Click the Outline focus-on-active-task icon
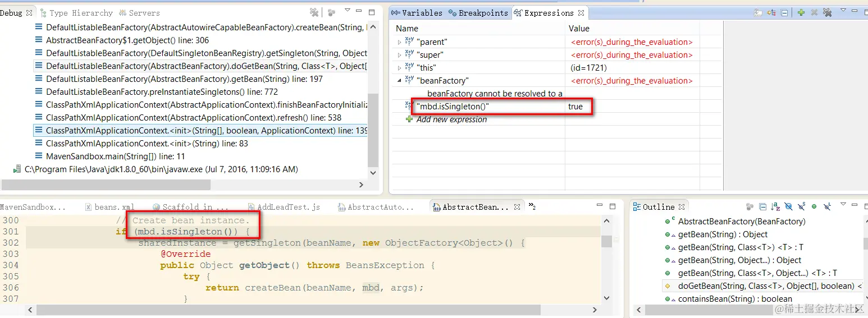Screen dimensions: 868x318 tap(750, 207)
